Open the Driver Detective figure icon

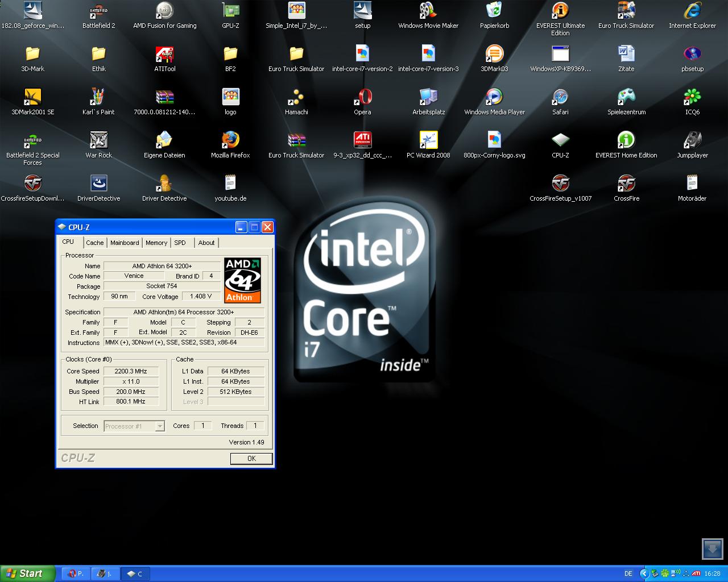[164, 188]
